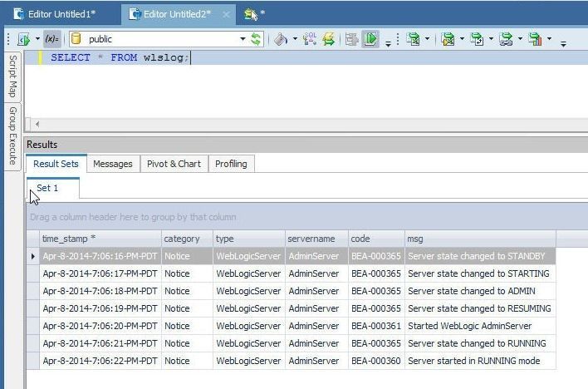Select row with Started WebLogic AdminServer message

point(469,326)
